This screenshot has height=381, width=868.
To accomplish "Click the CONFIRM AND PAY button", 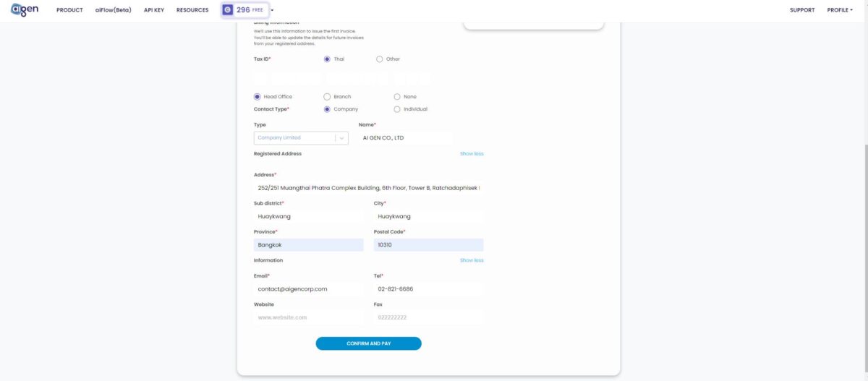I will pos(369,343).
